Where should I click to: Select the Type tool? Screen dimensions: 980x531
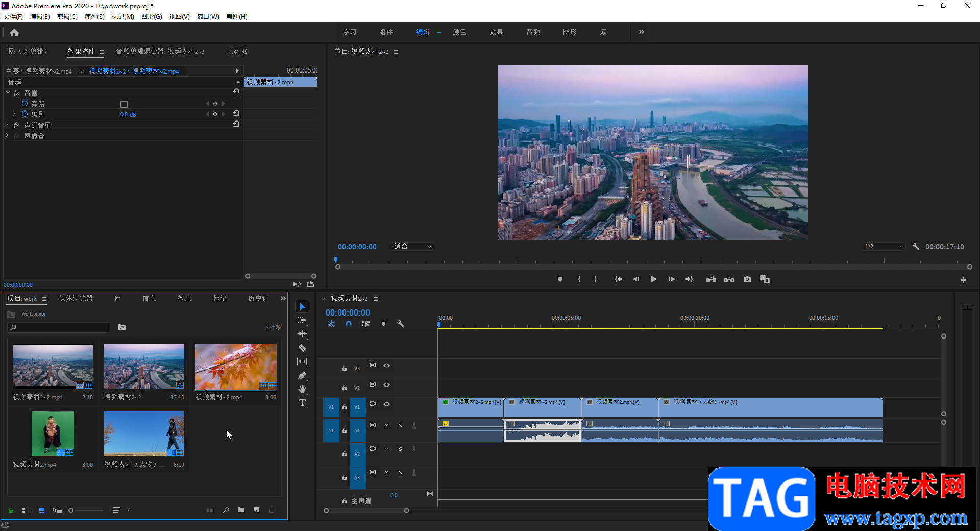coord(302,403)
